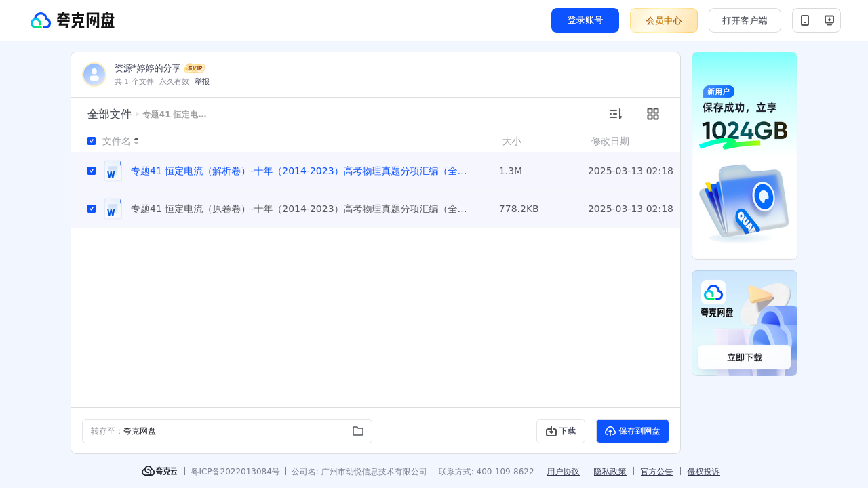Open the sort order icon
Image resolution: width=868 pixels, height=488 pixels.
click(x=615, y=114)
